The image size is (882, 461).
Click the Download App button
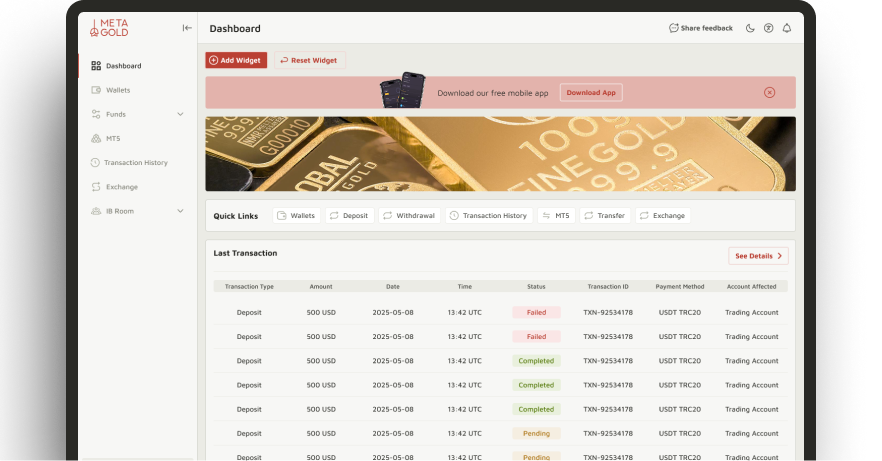(x=590, y=92)
